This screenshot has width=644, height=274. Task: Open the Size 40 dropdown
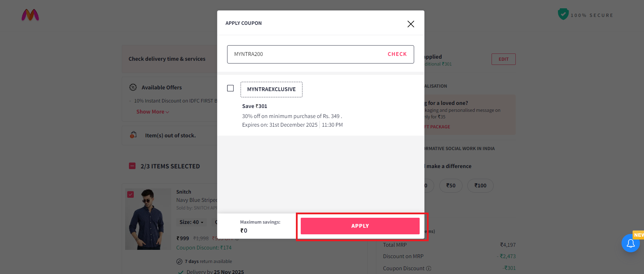[191, 222]
